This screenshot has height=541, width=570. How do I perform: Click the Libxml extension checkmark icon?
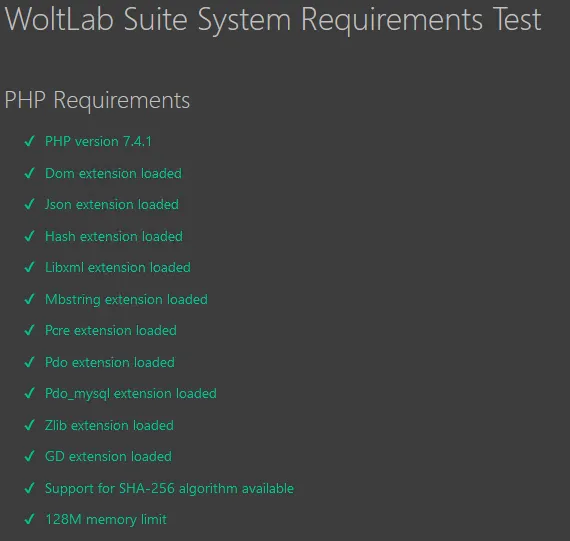pyautogui.click(x=29, y=268)
